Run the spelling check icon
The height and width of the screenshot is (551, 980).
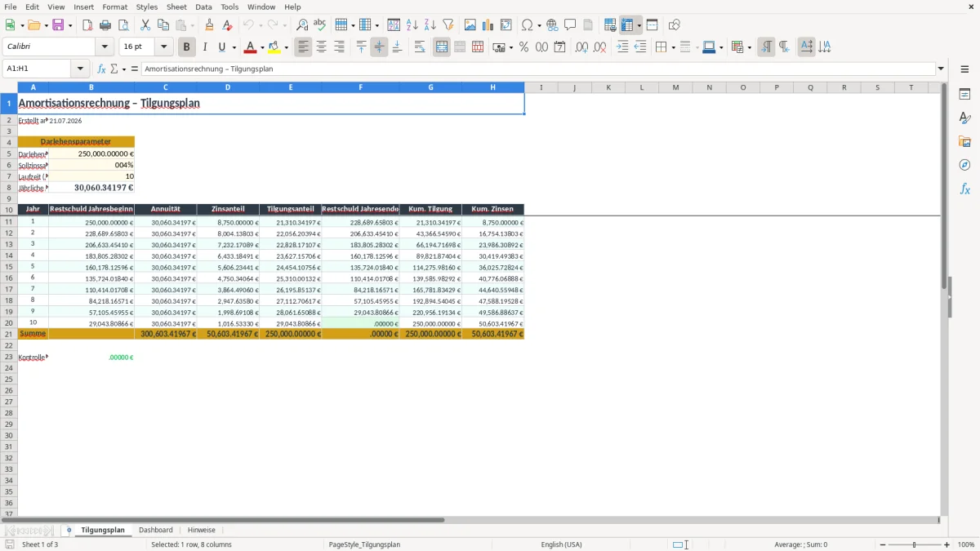[320, 24]
